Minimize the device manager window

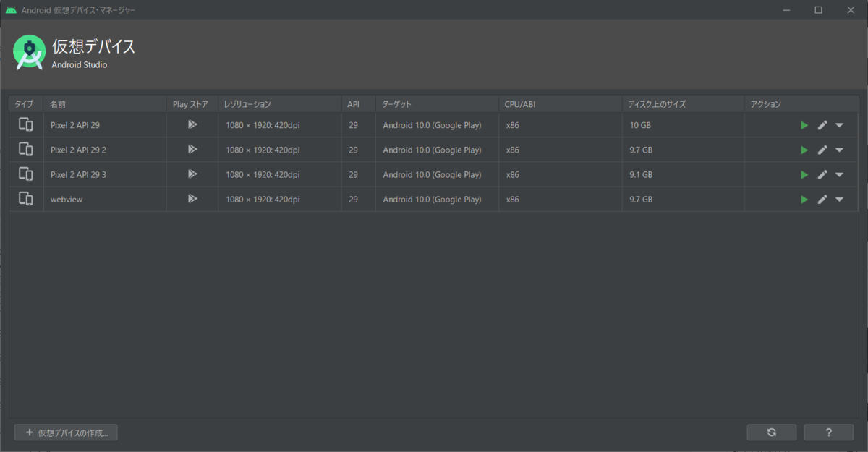pyautogui.click(x=786, y=10)
